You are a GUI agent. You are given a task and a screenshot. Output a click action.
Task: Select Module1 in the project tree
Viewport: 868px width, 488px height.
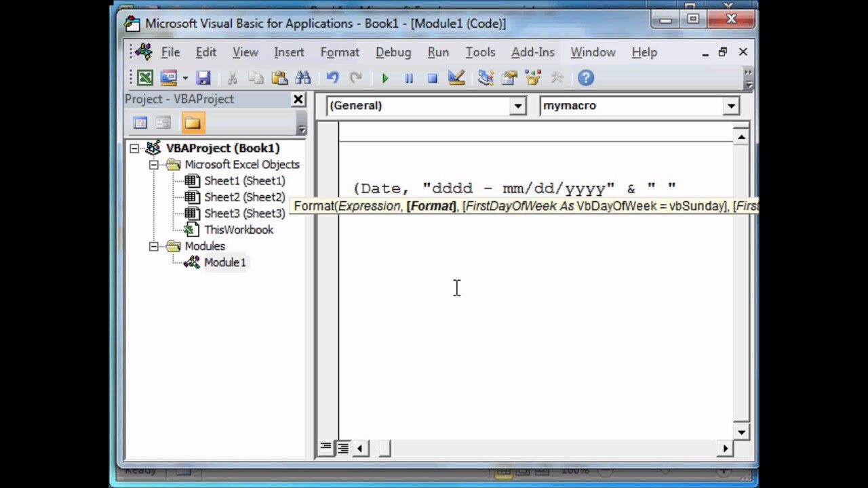click(224, 262)
